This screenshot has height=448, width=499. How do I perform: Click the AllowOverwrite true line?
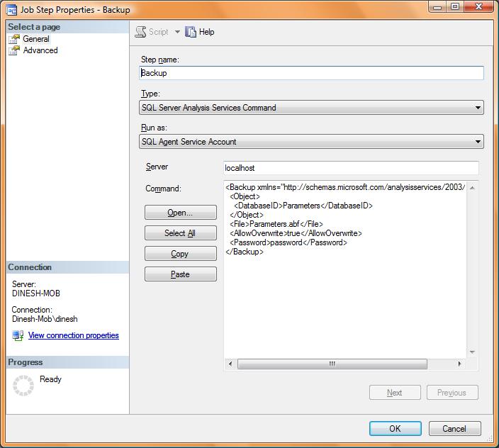[x=296, y=233]
